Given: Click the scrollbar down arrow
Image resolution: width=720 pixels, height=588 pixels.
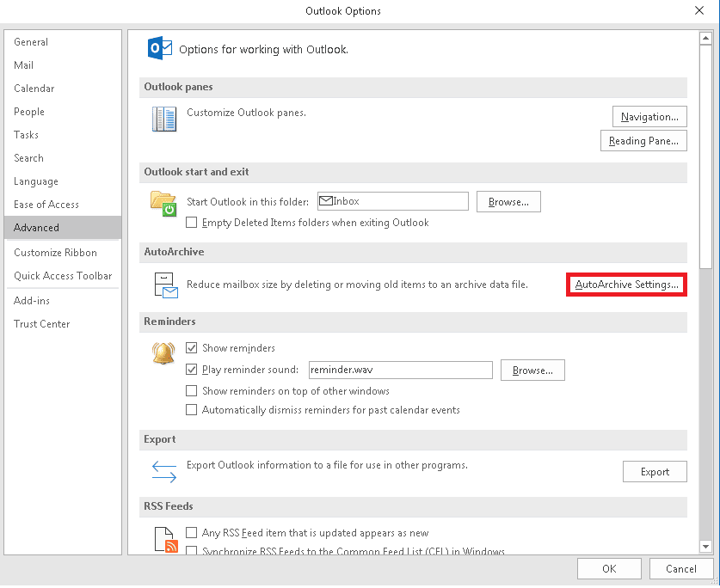Looking at the screenshot, I should click(x=705, y=546).
